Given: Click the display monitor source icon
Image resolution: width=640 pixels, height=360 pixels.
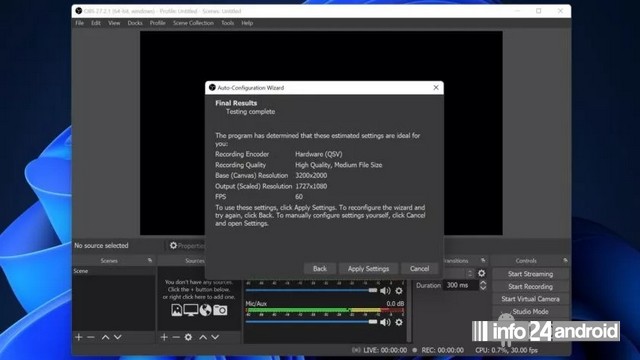Looking at the screenshot, I should [x=191, y=310].
